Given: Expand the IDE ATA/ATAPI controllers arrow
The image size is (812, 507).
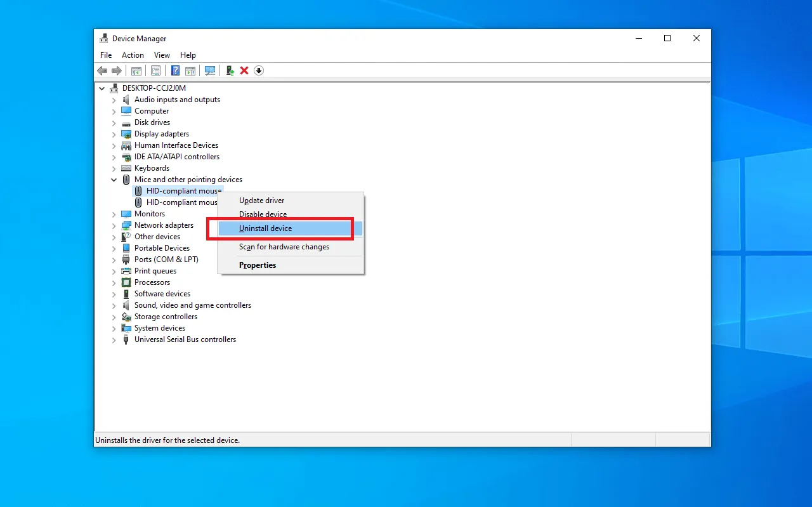Looking at the screenshot, I should (x=114, y=157).
